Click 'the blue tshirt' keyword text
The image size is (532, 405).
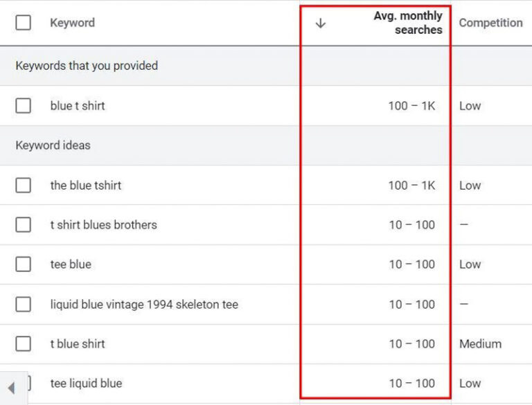[86, 186]
